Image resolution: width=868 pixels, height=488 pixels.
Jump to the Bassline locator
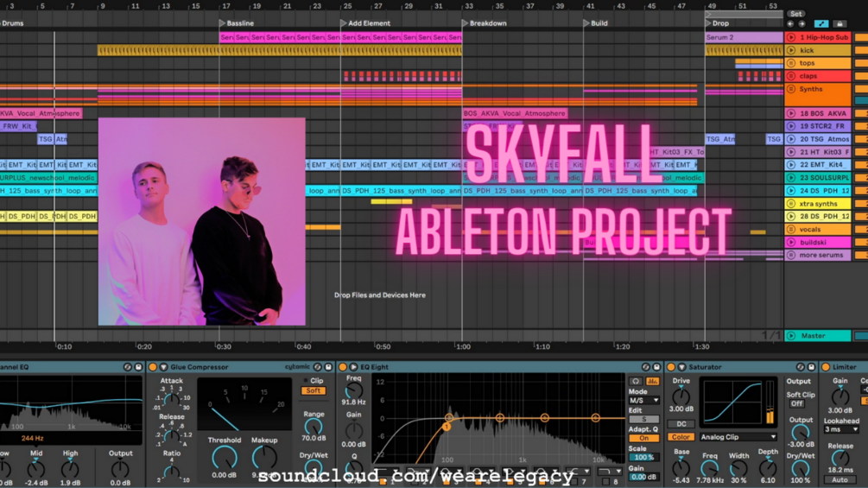pyautogui.click(x=223, y=23)
